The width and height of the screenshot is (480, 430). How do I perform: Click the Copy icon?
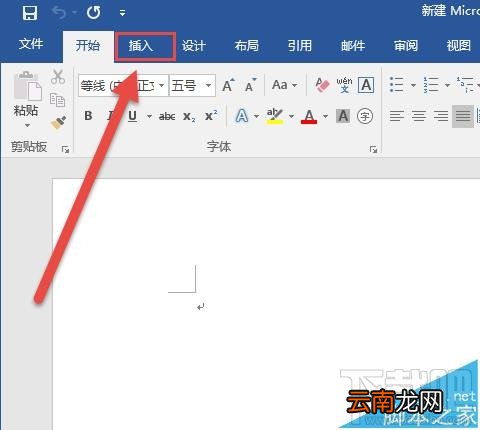(x=57, y=100)
